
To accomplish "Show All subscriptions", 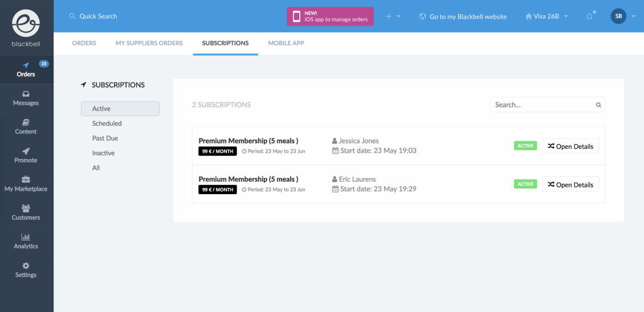I will click(96, 168).
